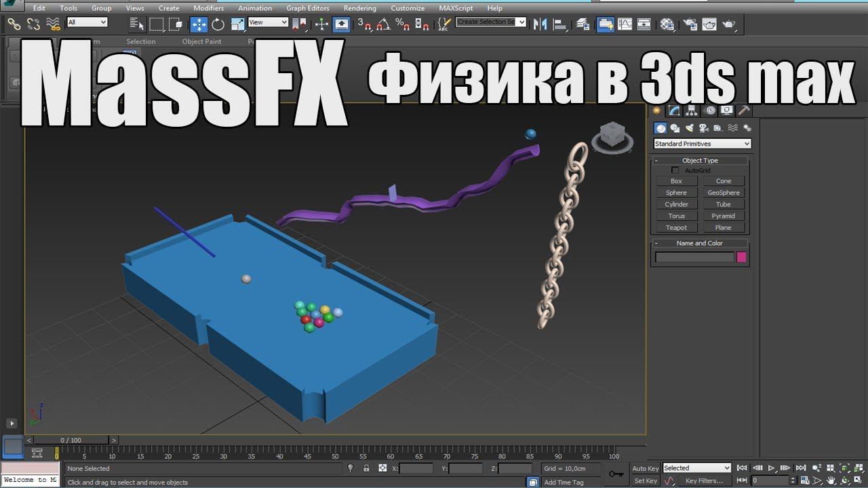Collapse the Object Type rollout
The width and height of the screenshot is (868, 488).
click(701, 161)
